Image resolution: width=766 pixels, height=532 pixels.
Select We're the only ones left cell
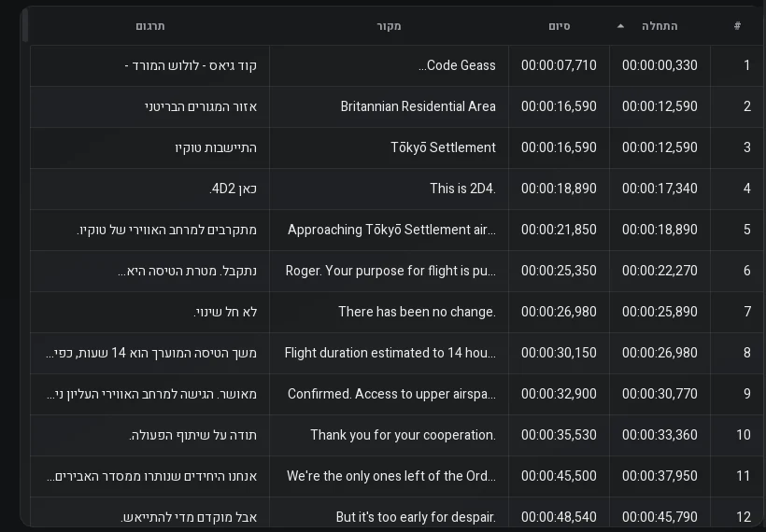pos(389,475)
